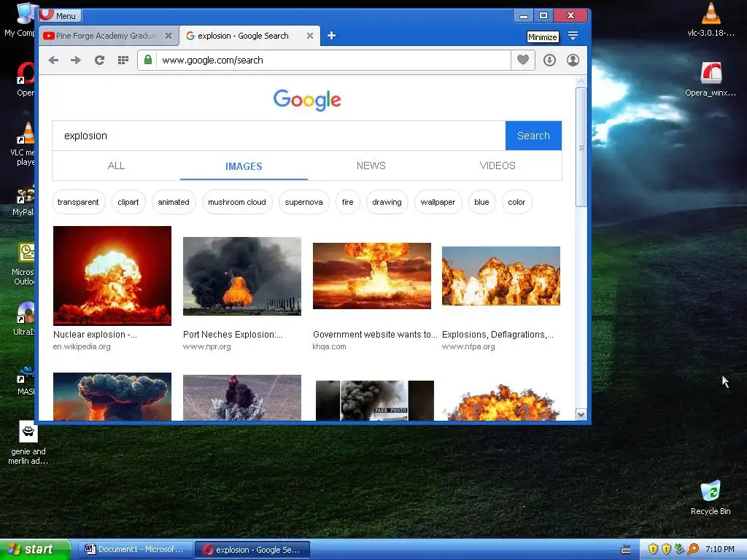Click the magnifier icon in system tray
The image size is (747, 560).
coord(693,549)
